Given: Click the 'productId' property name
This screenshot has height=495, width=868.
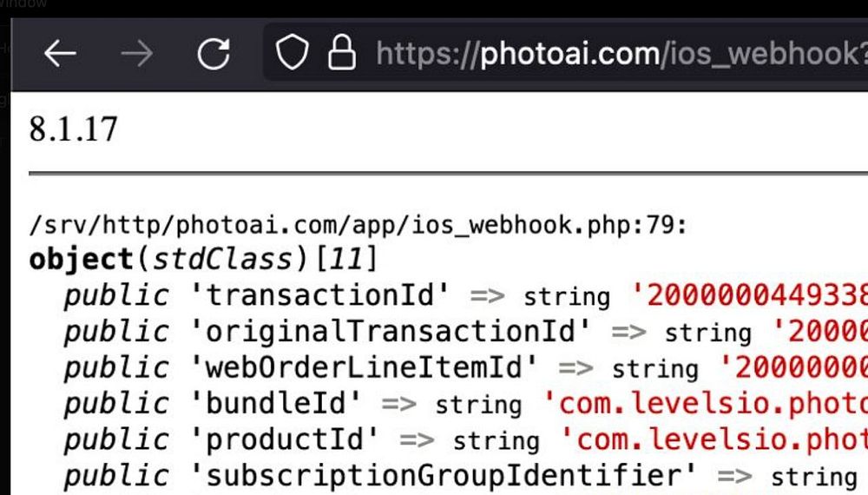Looking at the screenshot, I should pos(284,439).
